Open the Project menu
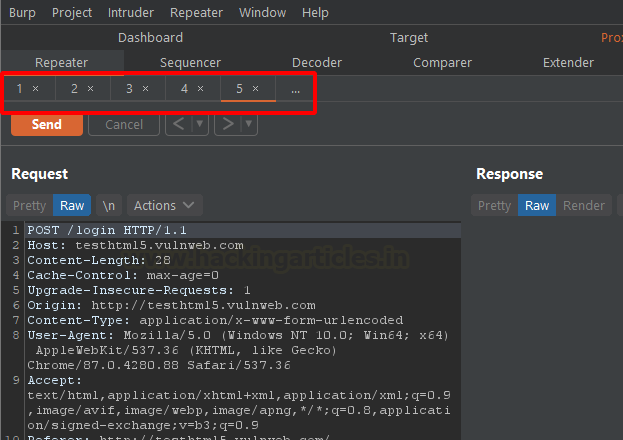Screen dimensions: 623x440 tap(72, 13)
